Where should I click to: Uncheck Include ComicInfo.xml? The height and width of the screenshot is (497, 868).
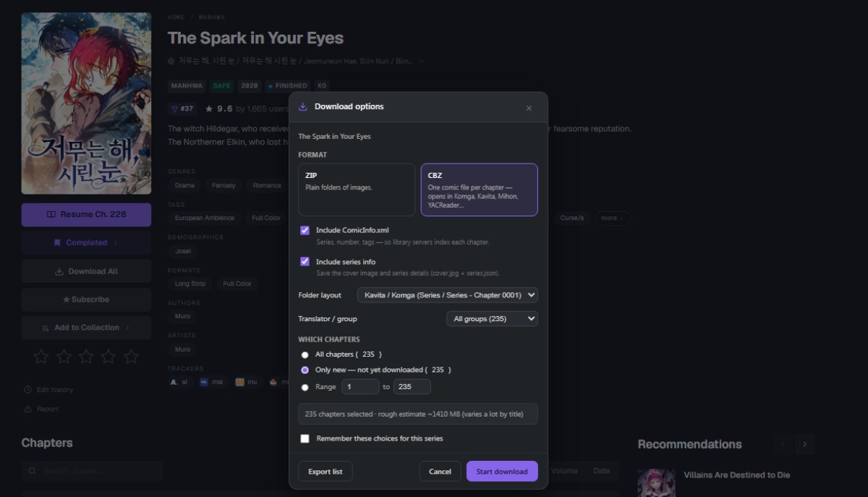pos(305,230)
